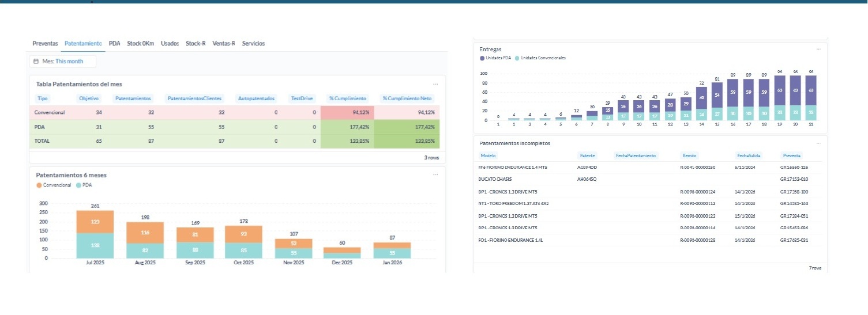Click the Objetivo column header
The width and height of the screenshot is (868, 315).
coord(89,98)
